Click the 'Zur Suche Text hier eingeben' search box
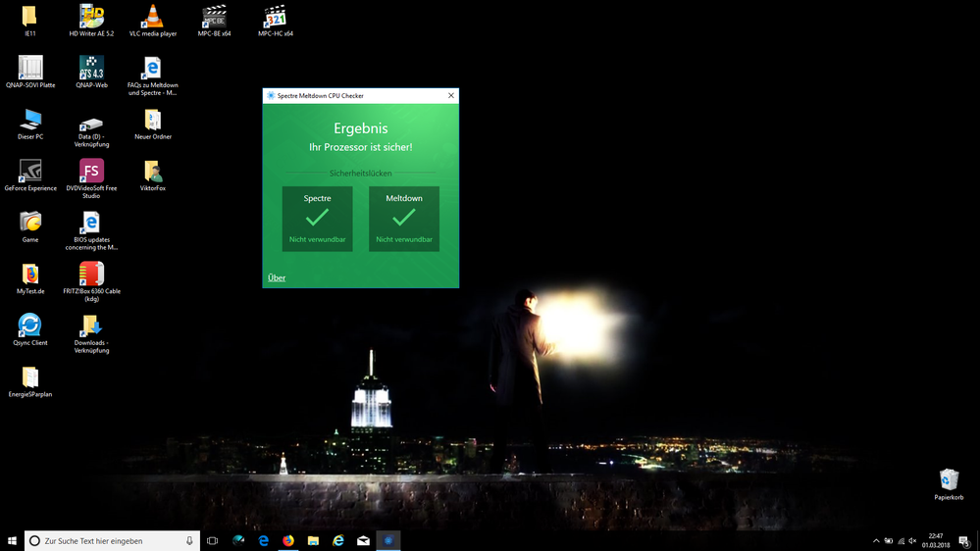This screenshot has width=980, height=551. tap(112, 540)
